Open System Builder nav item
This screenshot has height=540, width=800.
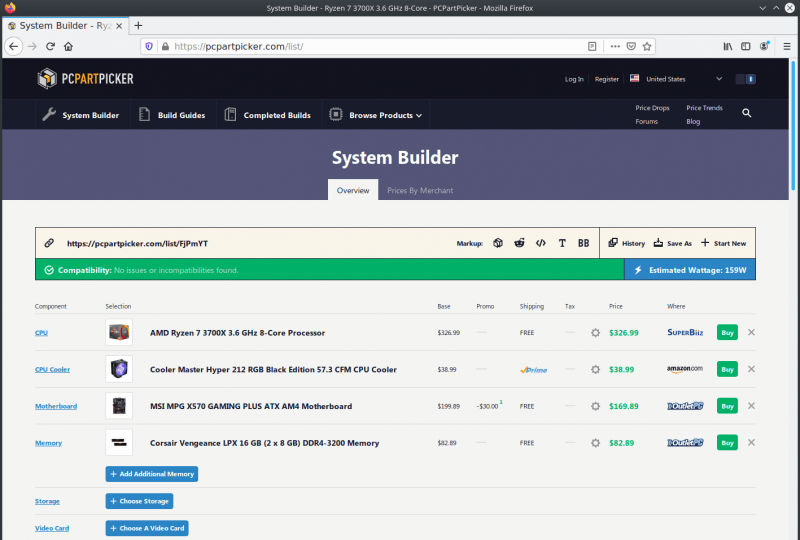click(81, 115)
